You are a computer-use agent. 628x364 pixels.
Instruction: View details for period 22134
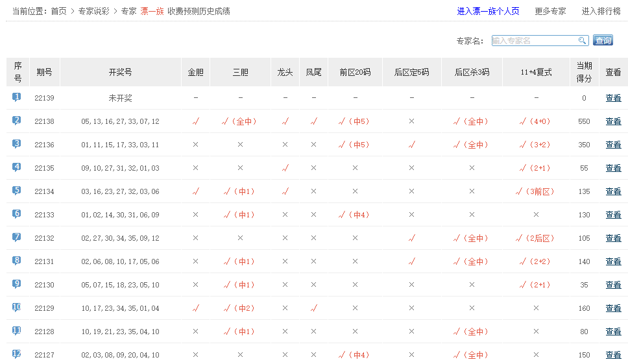pyautogui.click(x=613, y=191)
